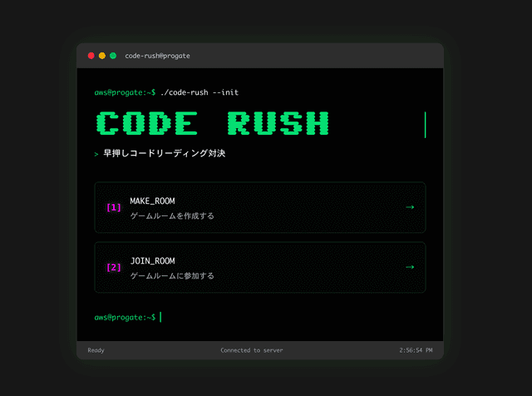
Task: Click the CODE RUSH logo heading
Action: [x=213, y=123]
